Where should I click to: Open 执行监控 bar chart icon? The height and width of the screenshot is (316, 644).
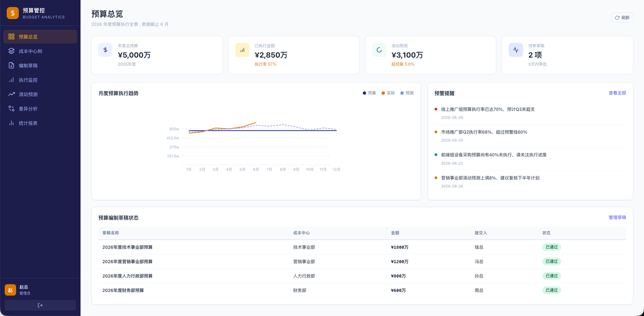click(12, 80)
